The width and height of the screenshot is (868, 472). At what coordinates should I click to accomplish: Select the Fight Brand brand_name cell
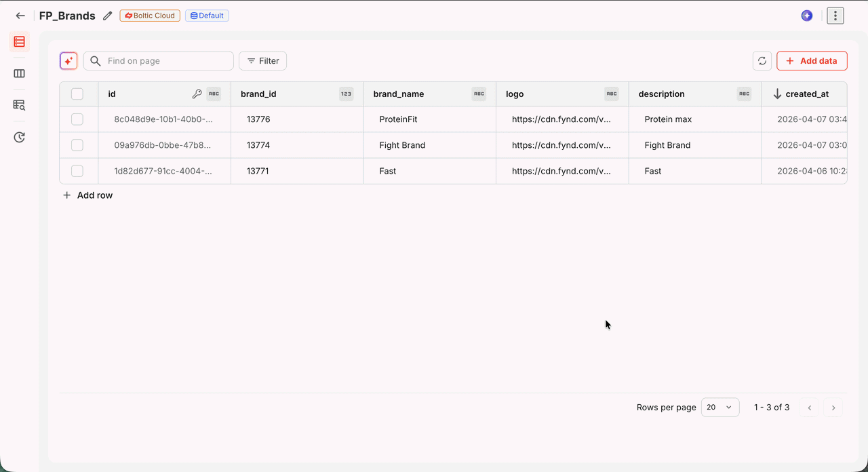click(x=430, y=145)
